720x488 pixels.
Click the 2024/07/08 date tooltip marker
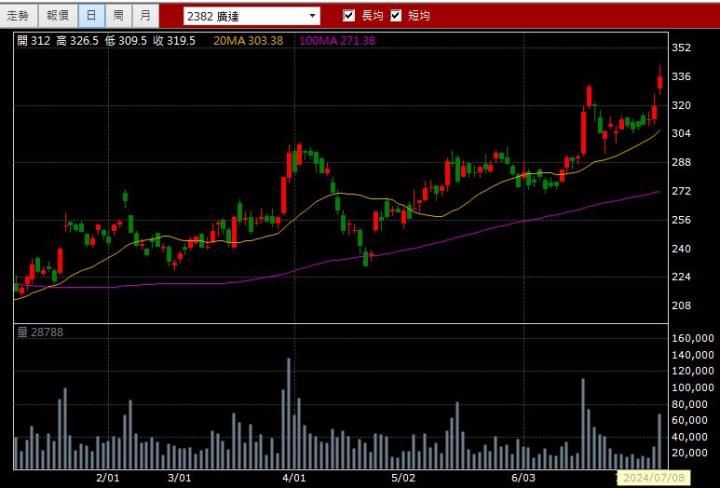(650, 478)
